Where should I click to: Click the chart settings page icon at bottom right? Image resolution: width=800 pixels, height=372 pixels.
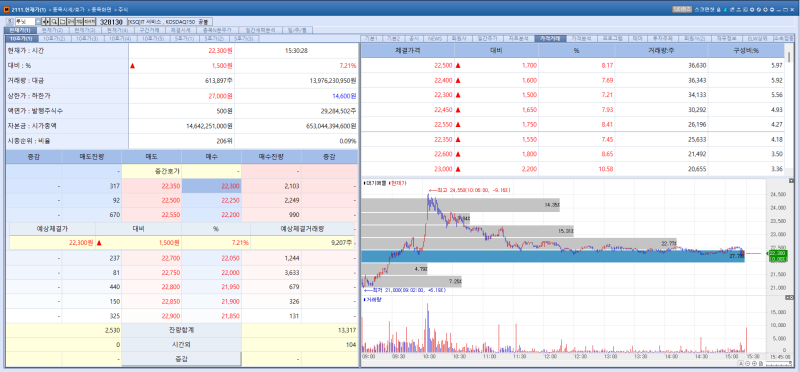point(761,363)
